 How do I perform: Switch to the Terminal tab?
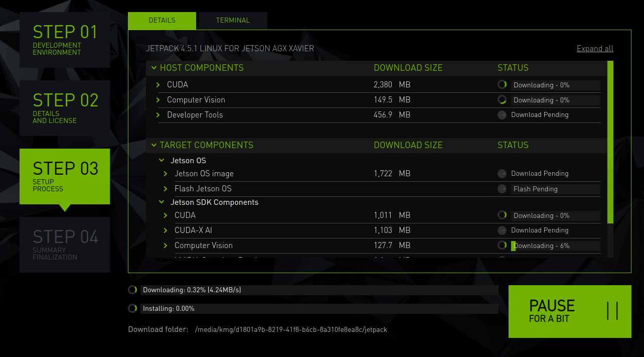pyautogui.click(x=233, y=21)
